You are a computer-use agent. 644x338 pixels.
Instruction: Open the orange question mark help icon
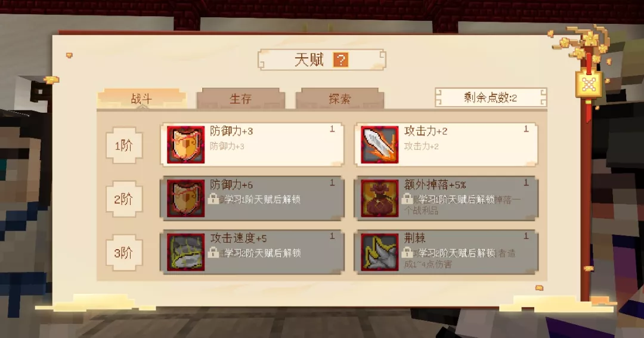(x=340, y=60)
